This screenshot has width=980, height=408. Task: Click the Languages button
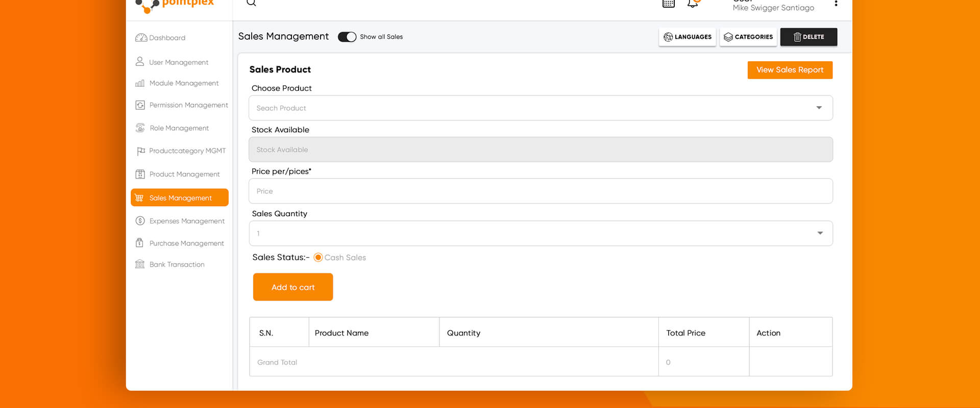687,37
